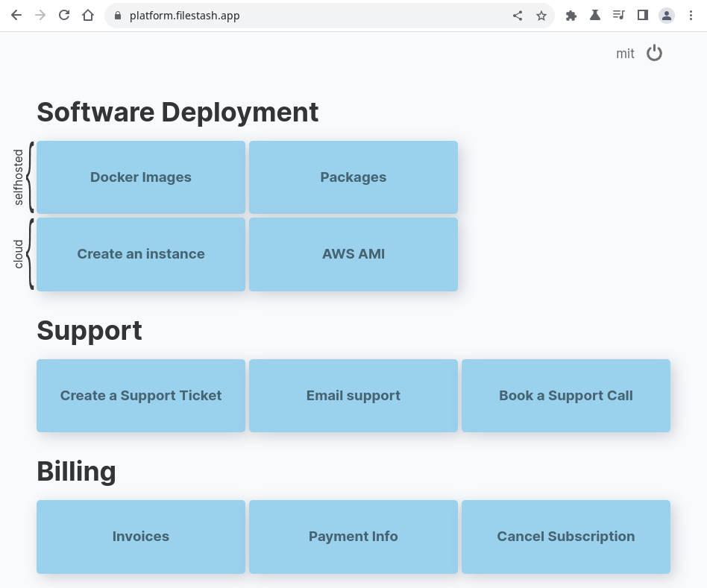The image size is (707, 588).
Task: Open Cancel Subscription tile
Action: click(566, 537)
